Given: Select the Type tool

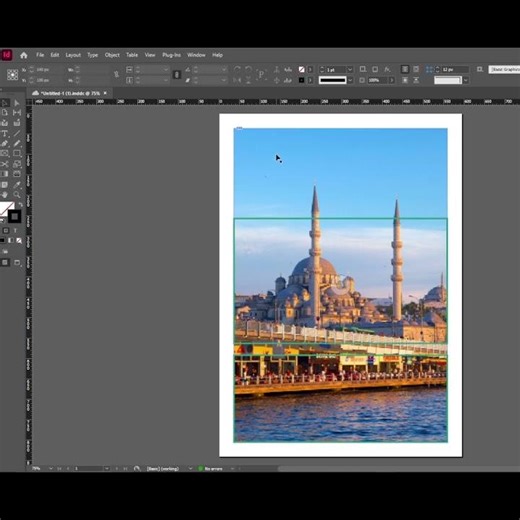Looking at the screenshot, I should pyautogui.click(x=4, y=134).
